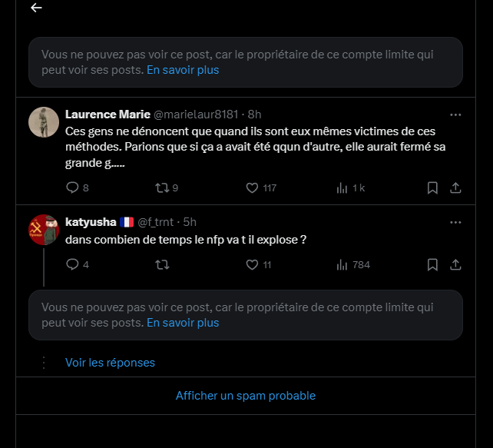Open katyusha's avatar thumbnail
493x448 pixels.
tap(44, 230)
